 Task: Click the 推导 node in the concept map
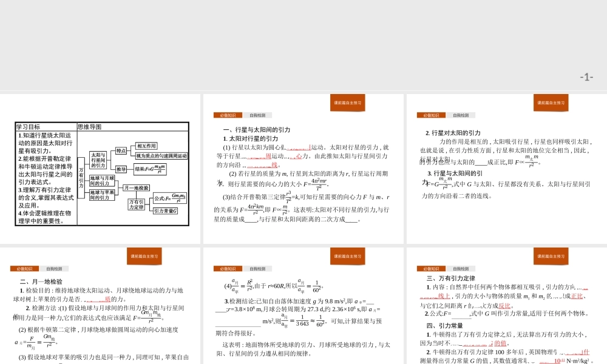(121, 169)
